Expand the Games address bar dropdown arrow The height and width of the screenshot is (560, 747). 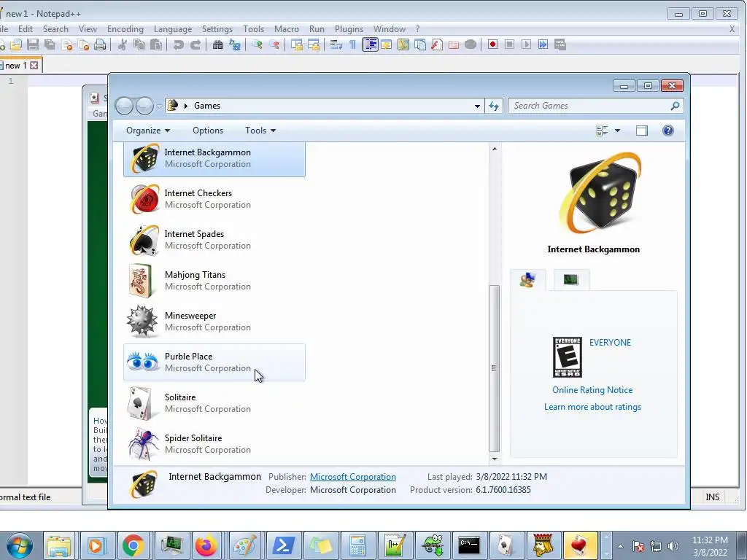pos(477,106)
